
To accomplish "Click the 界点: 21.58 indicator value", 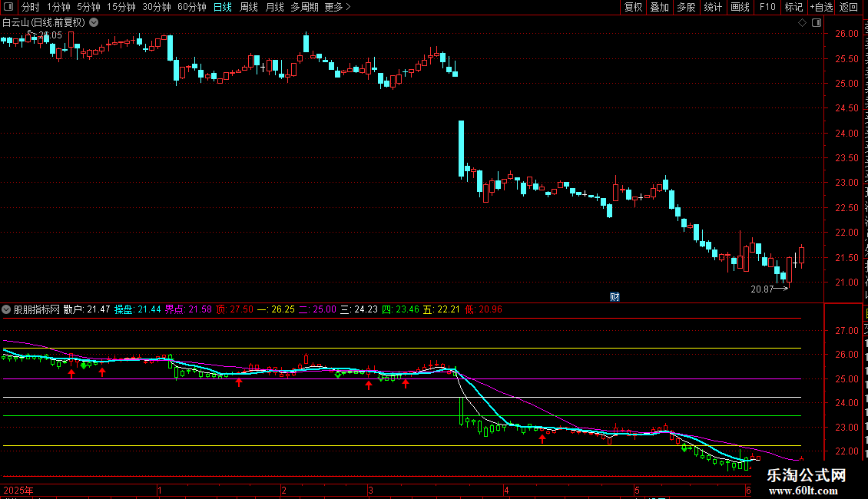I will pyautogui.click(x=188, y=310).
